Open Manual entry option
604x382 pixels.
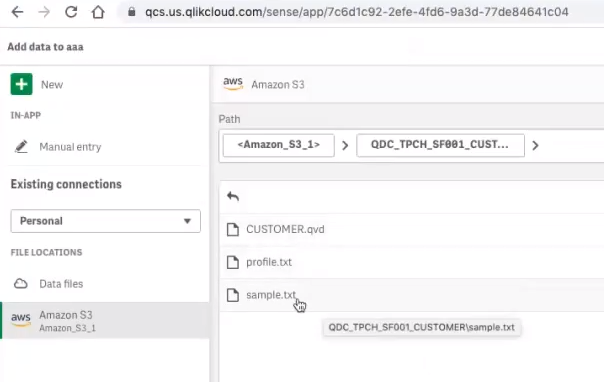click(x=70, y=147)
